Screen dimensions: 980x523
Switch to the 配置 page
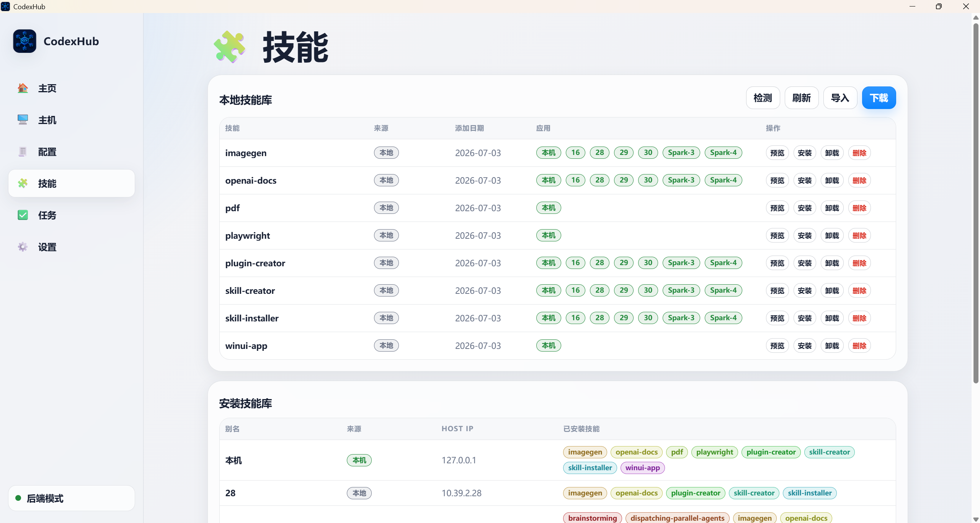[x=72, y=152]
